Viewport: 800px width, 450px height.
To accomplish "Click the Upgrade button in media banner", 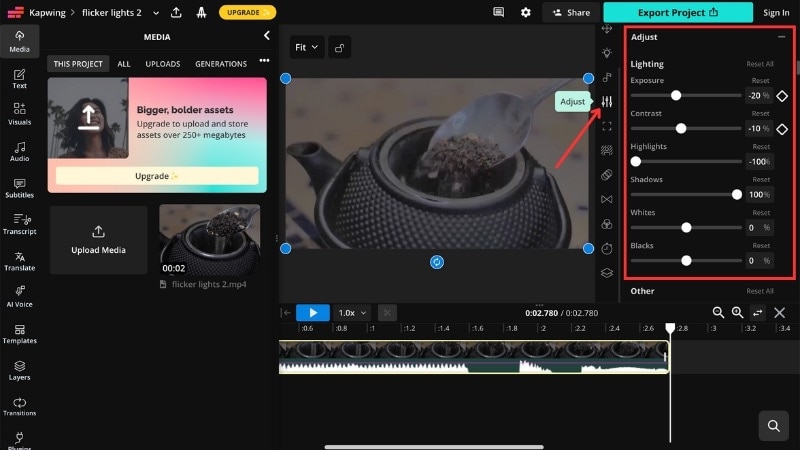I will point(157,176).
